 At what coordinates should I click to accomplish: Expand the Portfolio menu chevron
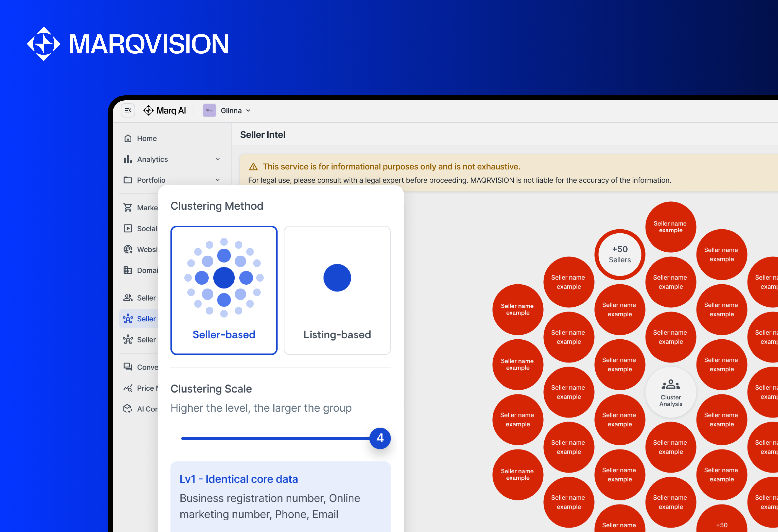218,180
